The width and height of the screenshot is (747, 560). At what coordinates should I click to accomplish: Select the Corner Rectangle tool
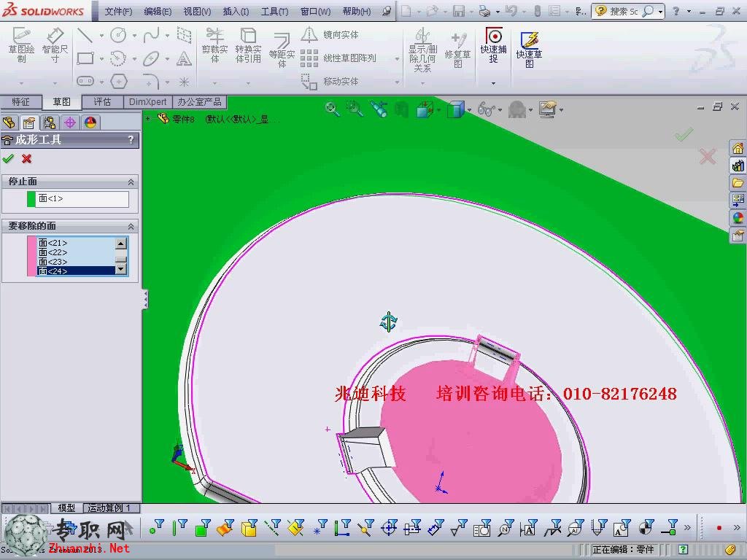[x=85, y=58]
